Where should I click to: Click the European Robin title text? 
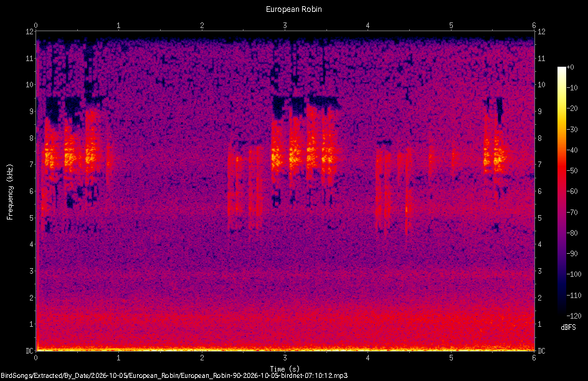[x=293, y=9]
